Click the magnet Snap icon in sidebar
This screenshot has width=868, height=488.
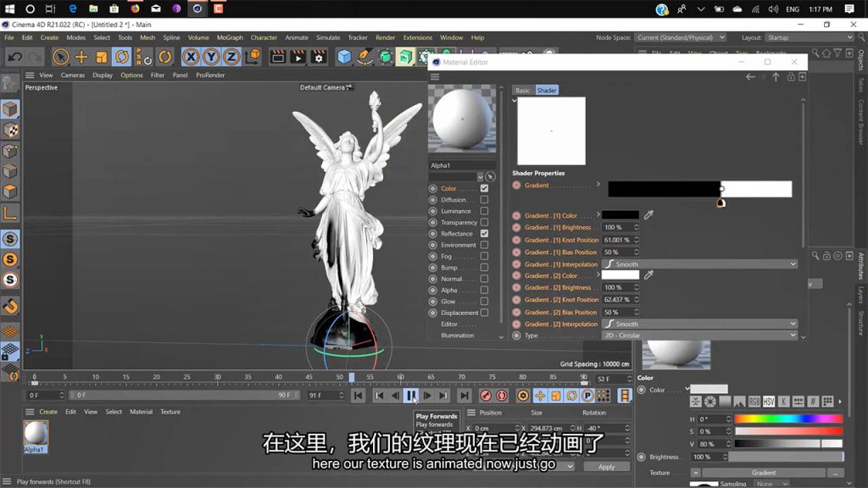pyautogui.click(x=10, y=306)
